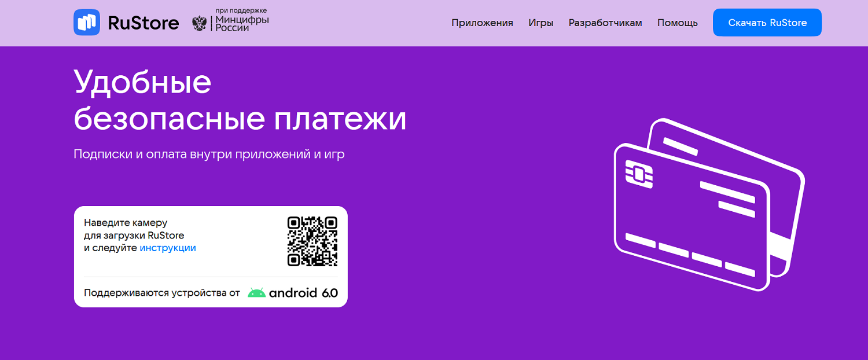Screen dimensions: 868x360
Task: Go to Разработчикам section
Action: (605, 23)
